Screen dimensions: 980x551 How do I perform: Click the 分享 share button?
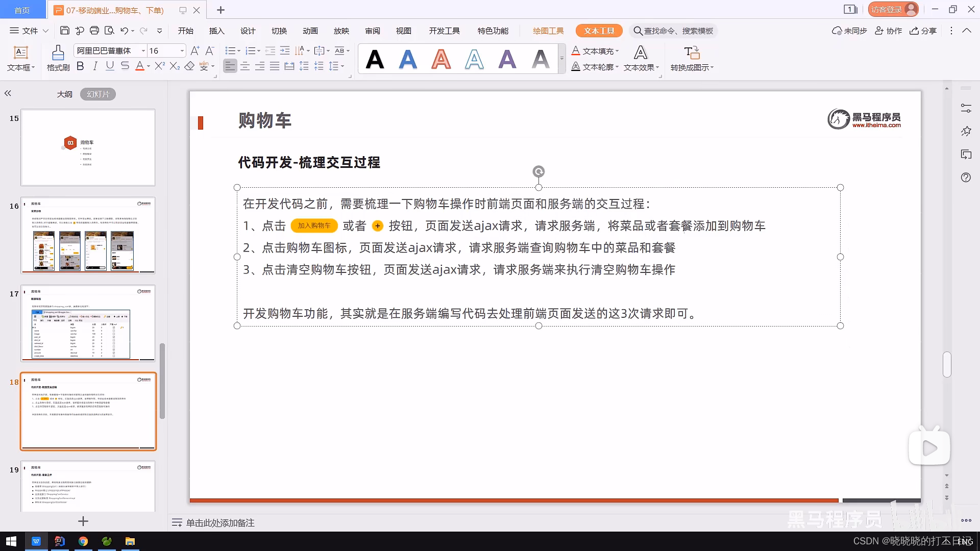pos(923,31)
